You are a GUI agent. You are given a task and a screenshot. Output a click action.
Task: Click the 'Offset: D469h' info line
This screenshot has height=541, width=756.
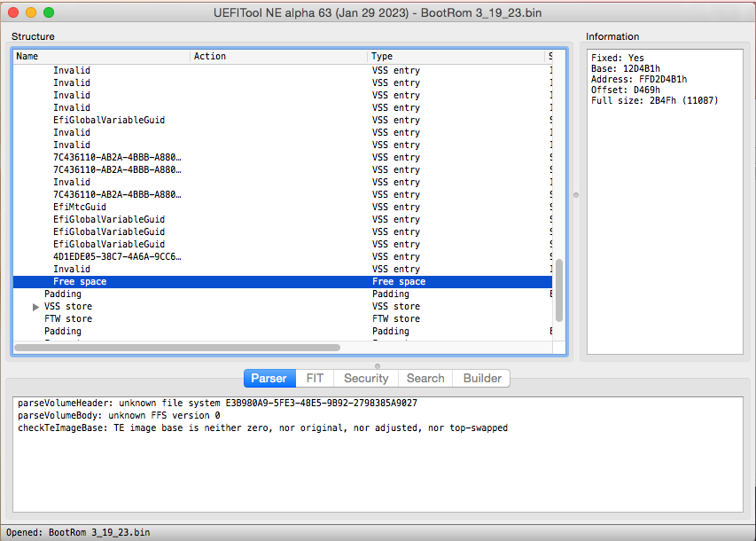(x=626, y=90)
